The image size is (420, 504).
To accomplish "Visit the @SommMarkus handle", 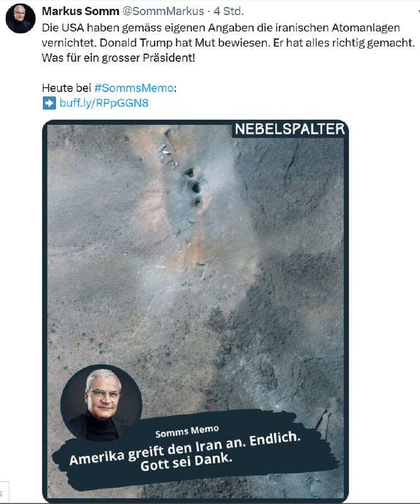I will pyautogui.click(x=163, y=11).
